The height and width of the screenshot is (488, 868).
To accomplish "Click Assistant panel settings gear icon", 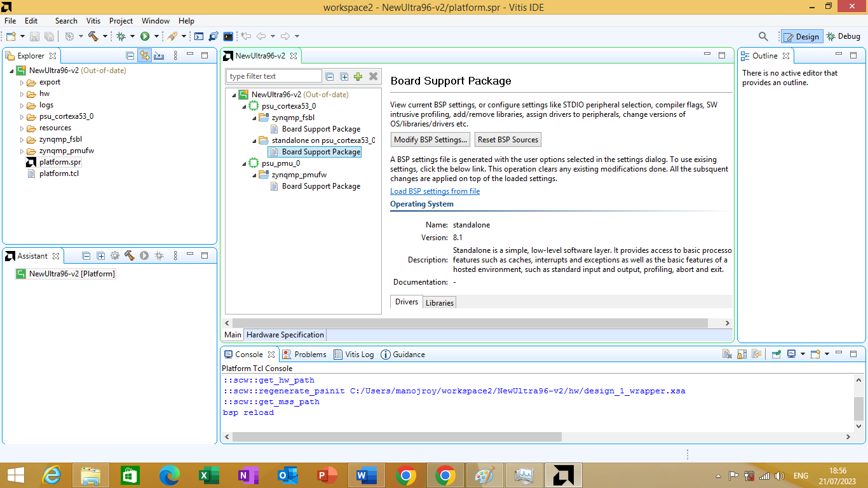I will (x=115, y=255).
